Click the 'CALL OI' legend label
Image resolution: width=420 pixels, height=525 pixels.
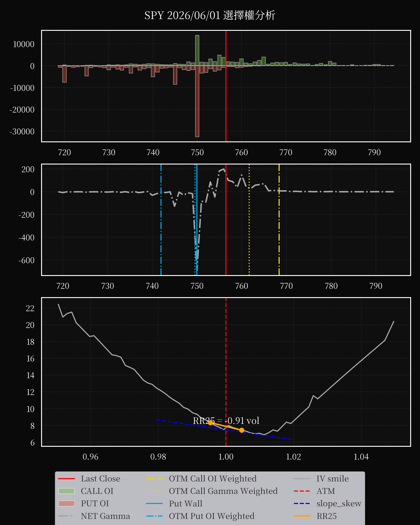tap(97, 491)
